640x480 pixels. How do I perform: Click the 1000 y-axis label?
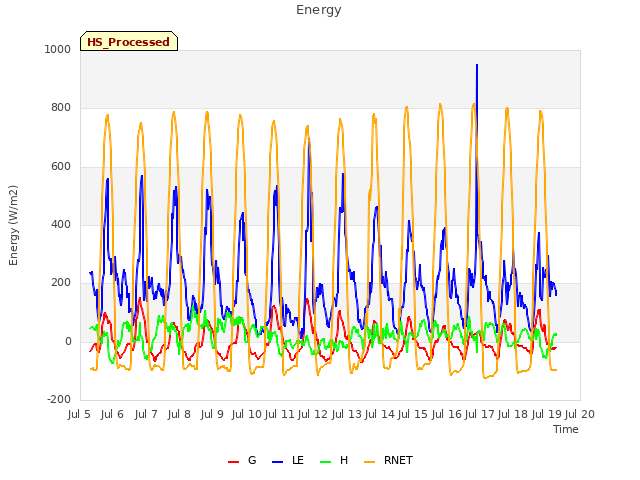(58, 49)
